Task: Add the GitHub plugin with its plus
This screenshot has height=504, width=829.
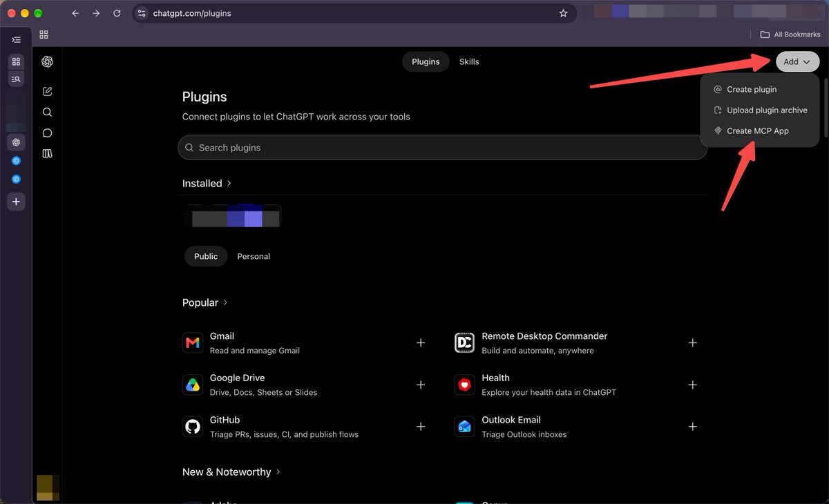Action: click(421, 427)
